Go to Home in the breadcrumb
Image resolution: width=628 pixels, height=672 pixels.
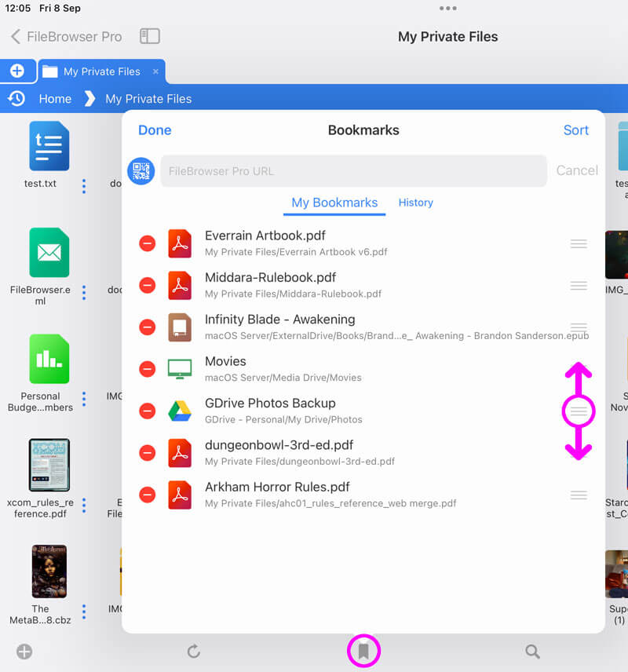click(55, 99)
